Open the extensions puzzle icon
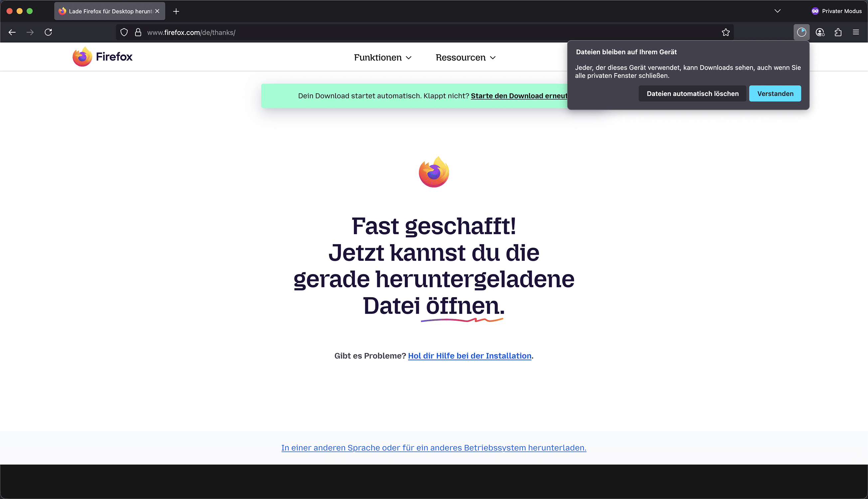Image resolution: width=868 pixels, height=499 pixels. tap(838, 32)
